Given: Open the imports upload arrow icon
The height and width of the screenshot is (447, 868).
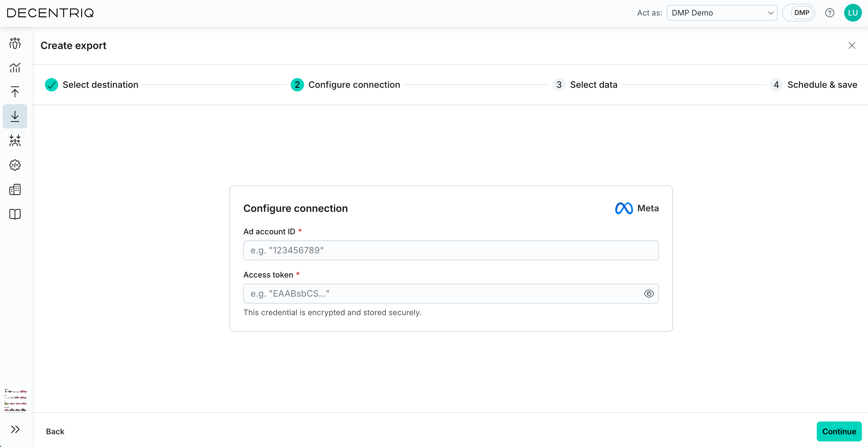Looking at the screenshot, I should click(x=15, y=92).
